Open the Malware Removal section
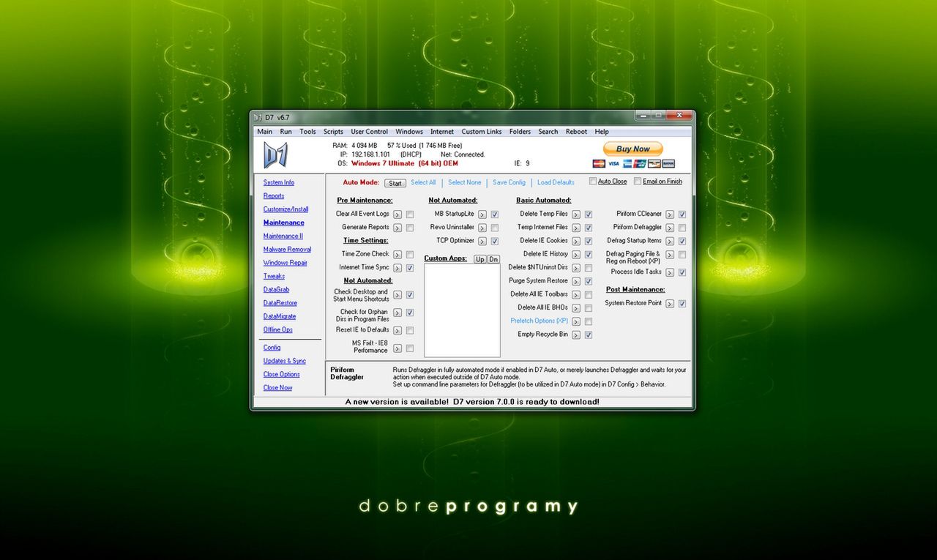 [x=287, y=249]
